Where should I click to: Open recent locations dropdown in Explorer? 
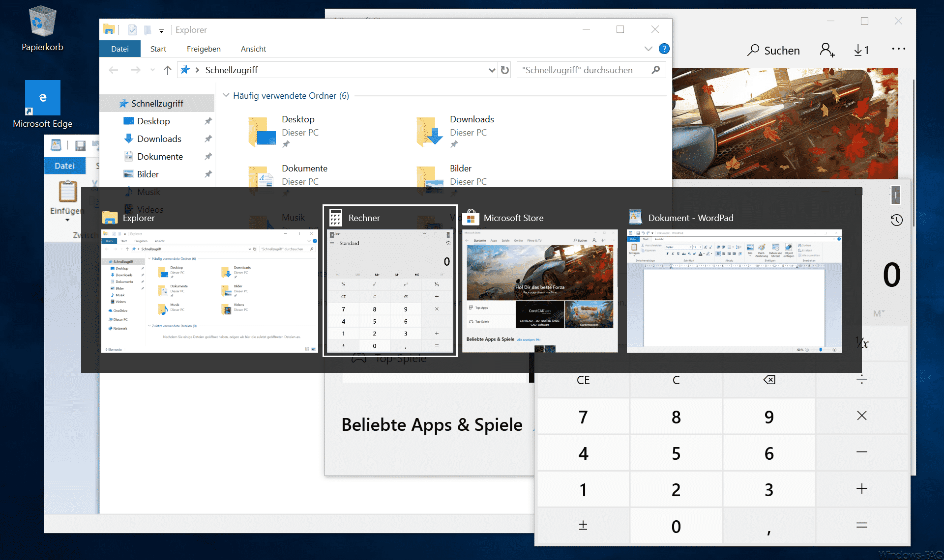click(152, 70)
